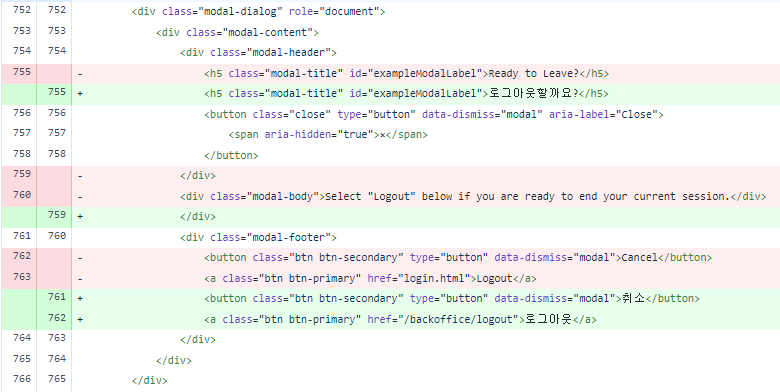780x392 pixels.
Task: Click the added 취소 button line
Action: pos(452,298)
